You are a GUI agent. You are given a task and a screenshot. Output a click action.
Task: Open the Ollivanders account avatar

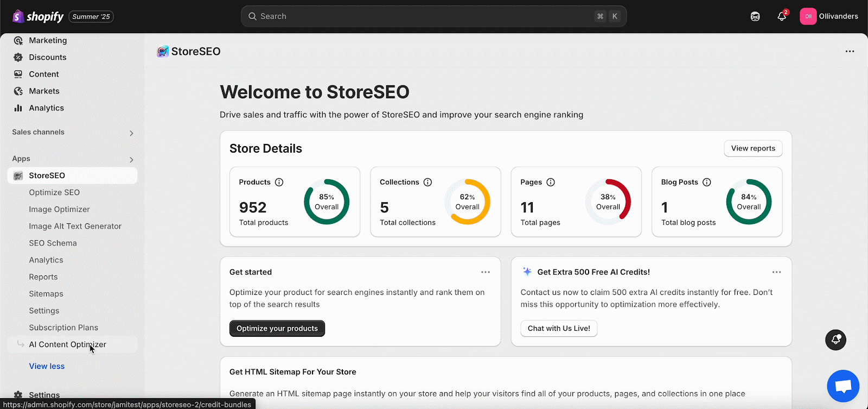coord(808,16)
